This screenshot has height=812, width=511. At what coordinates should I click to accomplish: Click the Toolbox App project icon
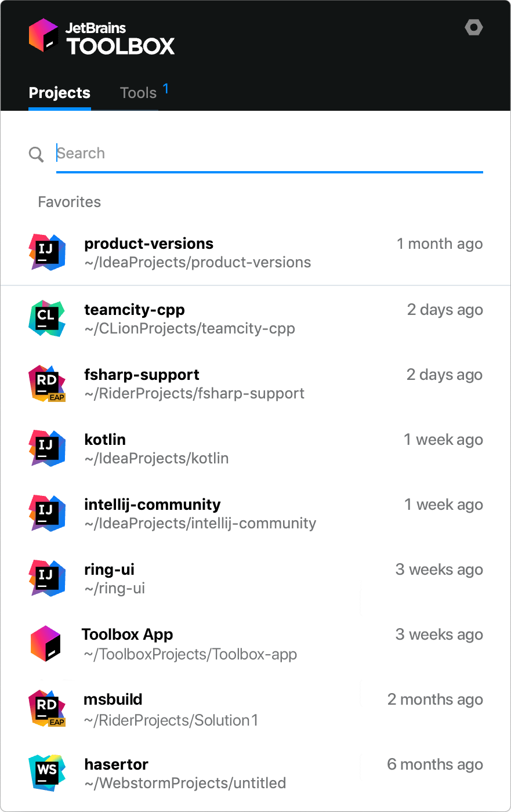pyautogui.click(x=46, y=643)
